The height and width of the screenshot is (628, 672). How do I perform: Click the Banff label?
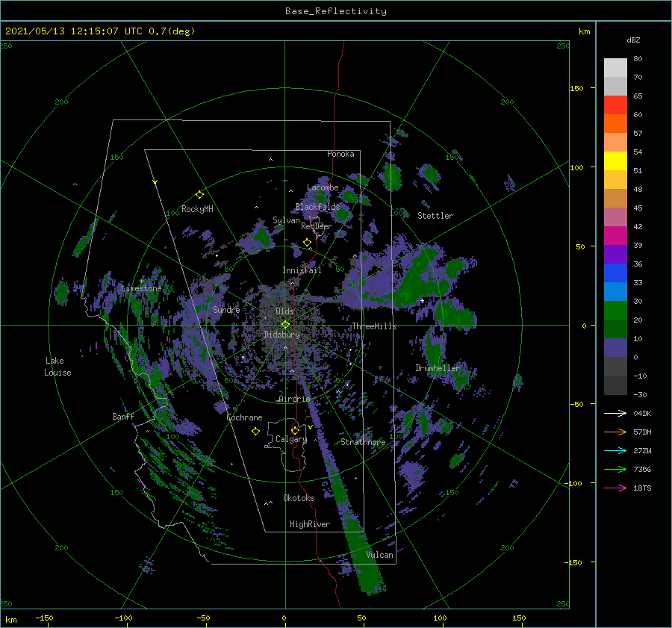(123, 417)
